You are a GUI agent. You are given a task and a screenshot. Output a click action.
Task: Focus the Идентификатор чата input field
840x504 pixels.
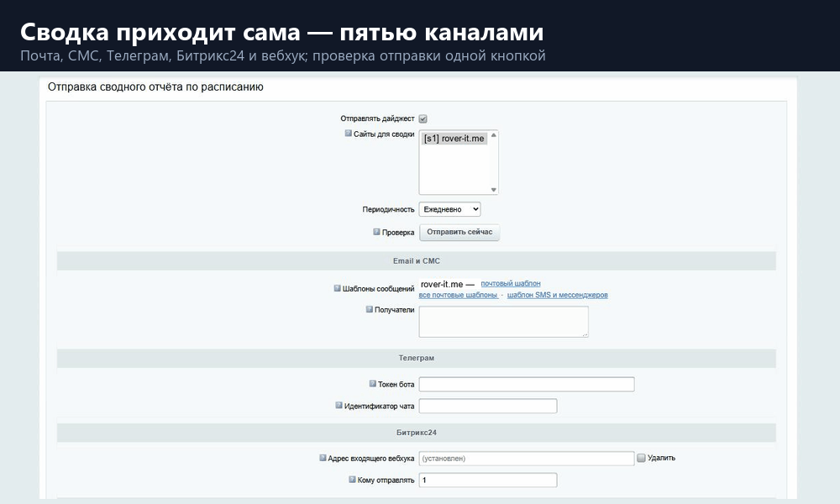[x=488, y=406]
